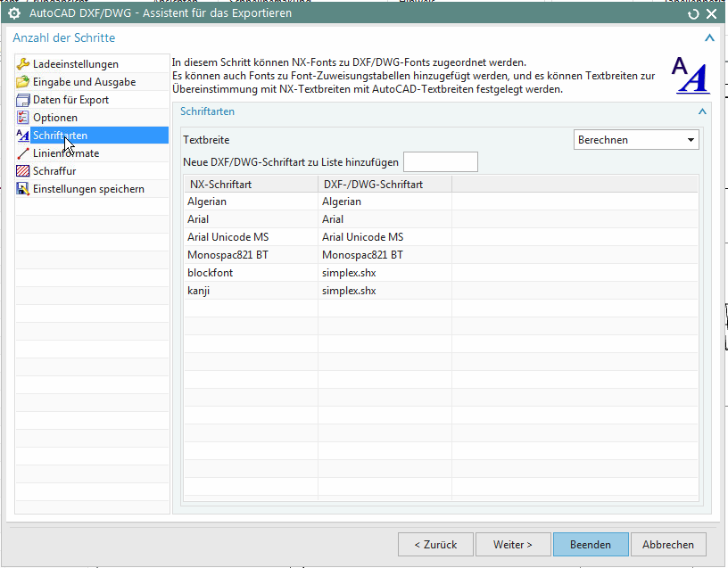Click the Algerian DXF/DWG font cell
The height and width of the screenshot is (568, 728).
pos(385,202)
